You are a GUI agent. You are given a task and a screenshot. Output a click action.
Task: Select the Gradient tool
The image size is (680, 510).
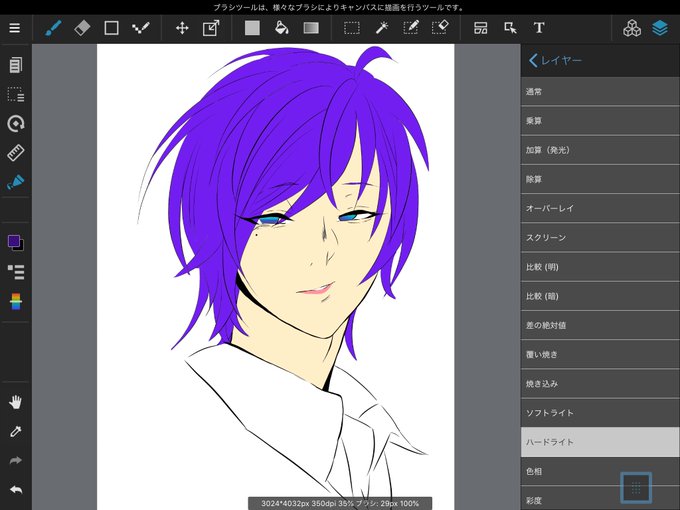click(x=311, y=28)
